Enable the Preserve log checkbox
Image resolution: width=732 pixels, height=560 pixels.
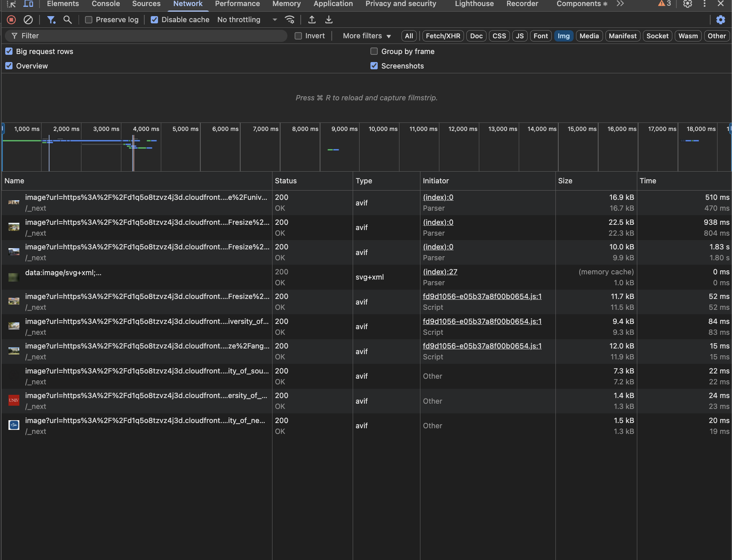tap(89, 20)
